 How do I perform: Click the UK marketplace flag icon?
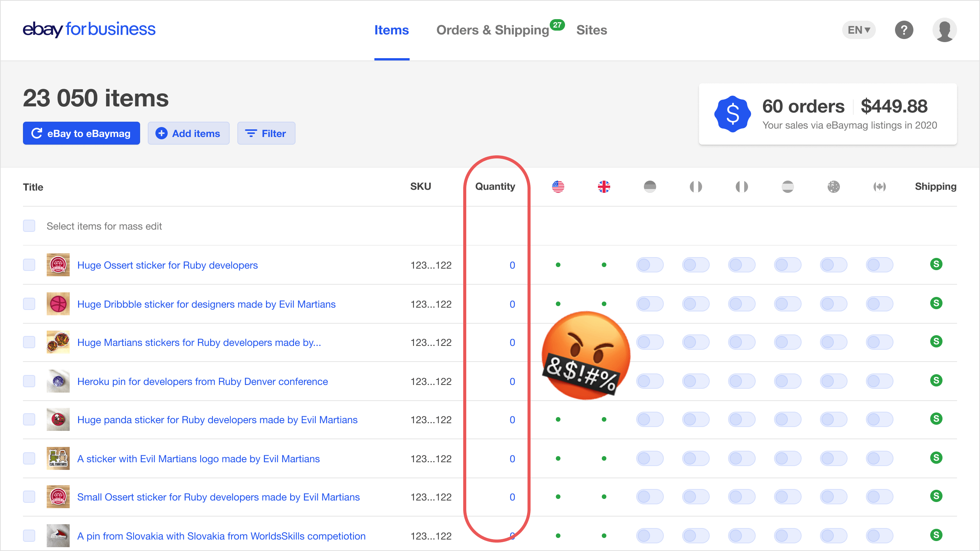604,187
